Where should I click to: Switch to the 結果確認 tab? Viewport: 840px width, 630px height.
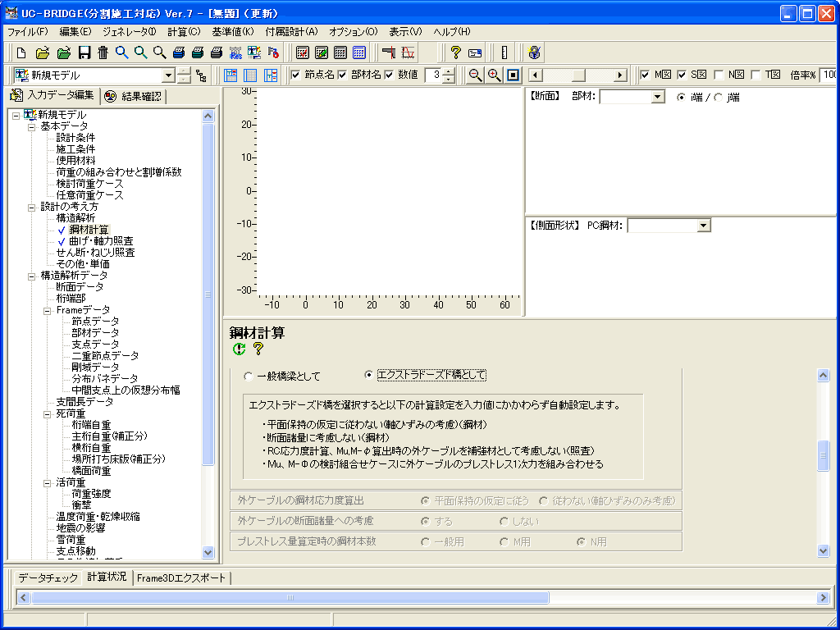coord(134,96)
